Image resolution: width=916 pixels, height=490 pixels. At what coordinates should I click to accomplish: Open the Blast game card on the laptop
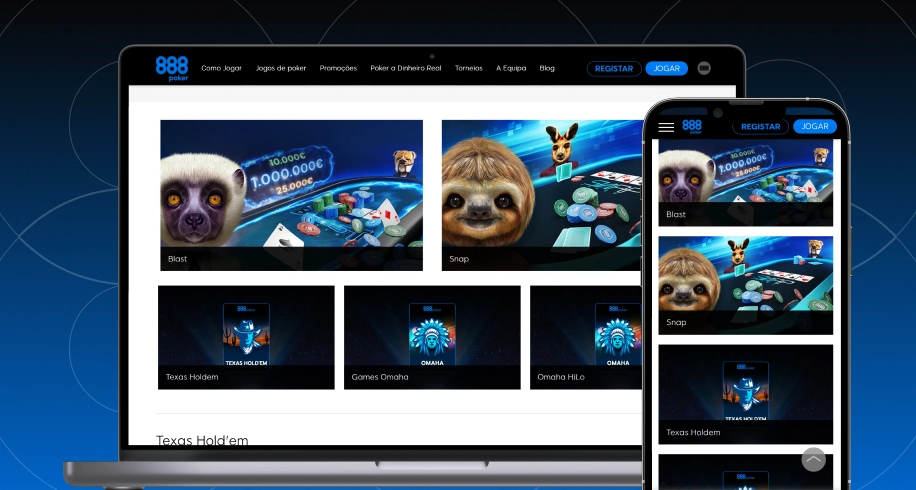292,195
